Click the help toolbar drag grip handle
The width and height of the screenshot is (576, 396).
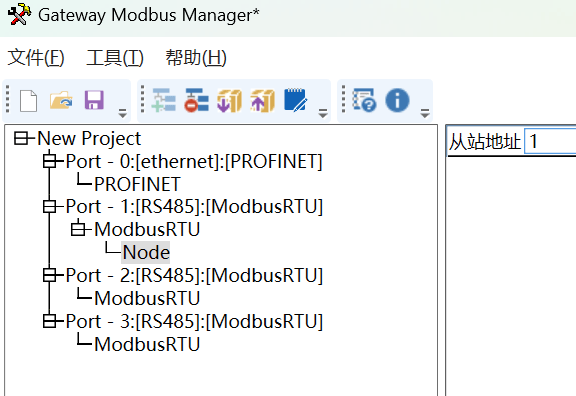pyautogui.click(x=343, y=99)
